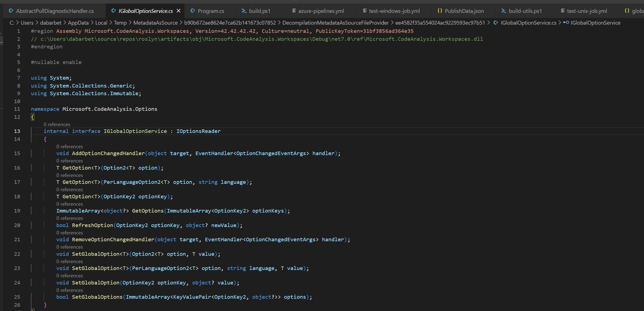Image resolution: width=644 pixels, height=311 pixels.
Task: Click the PowerShell icon on build-utils.ps1 tab
Action: click(x=503, y=11)
